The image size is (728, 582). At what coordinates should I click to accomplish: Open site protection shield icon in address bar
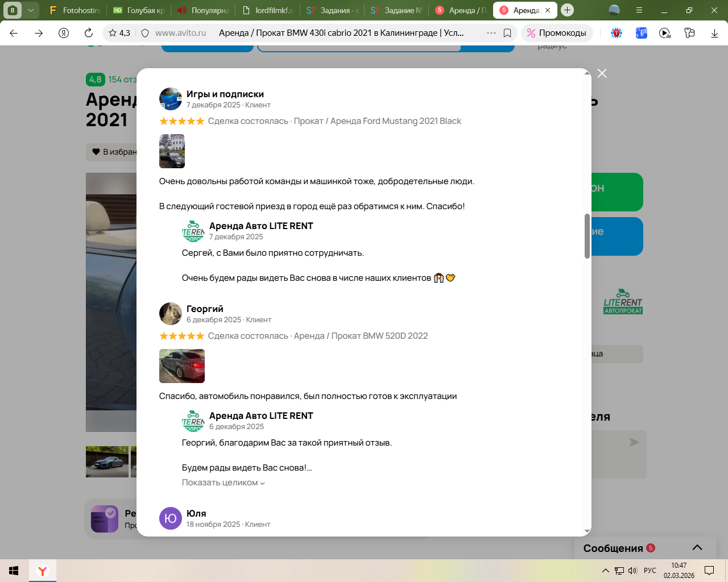tap(145, 33)
